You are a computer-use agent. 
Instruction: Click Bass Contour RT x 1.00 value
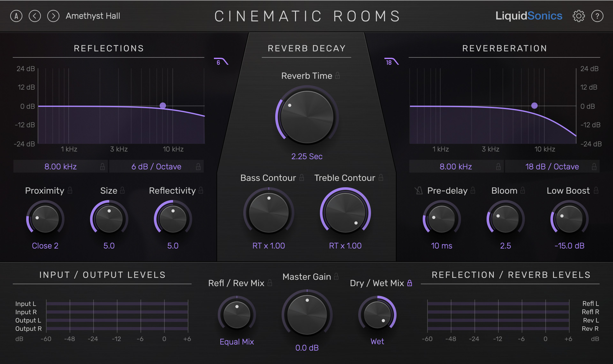point(269,246)
